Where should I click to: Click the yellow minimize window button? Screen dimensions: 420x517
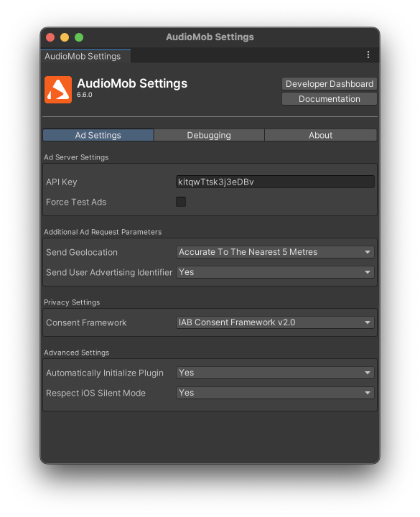65,37
